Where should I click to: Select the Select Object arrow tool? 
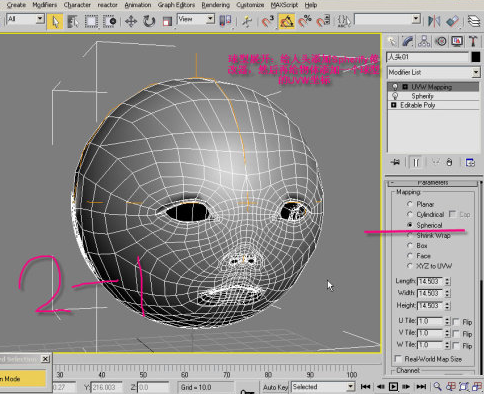[55, 22]
